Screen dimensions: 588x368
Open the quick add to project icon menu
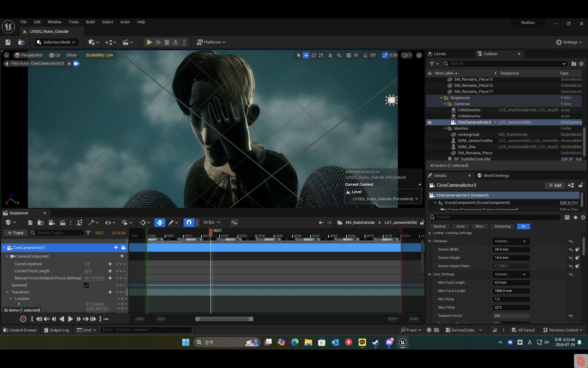pos(94,42)
